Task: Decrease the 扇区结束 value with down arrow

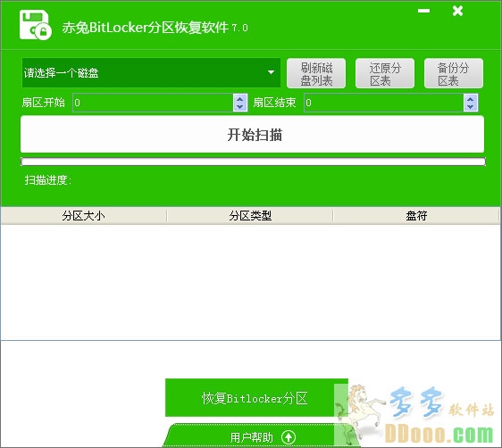Action: click(471, 107)
